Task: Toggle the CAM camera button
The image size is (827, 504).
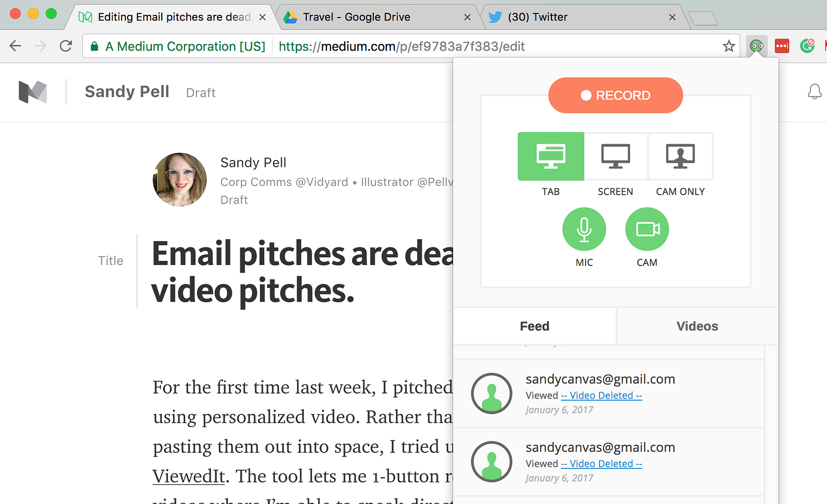Action: [x=647, y=229]
